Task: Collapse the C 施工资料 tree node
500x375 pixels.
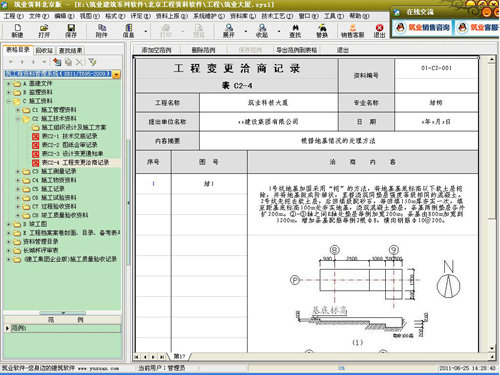Action: pyautogui.click(x=9, y=101)
